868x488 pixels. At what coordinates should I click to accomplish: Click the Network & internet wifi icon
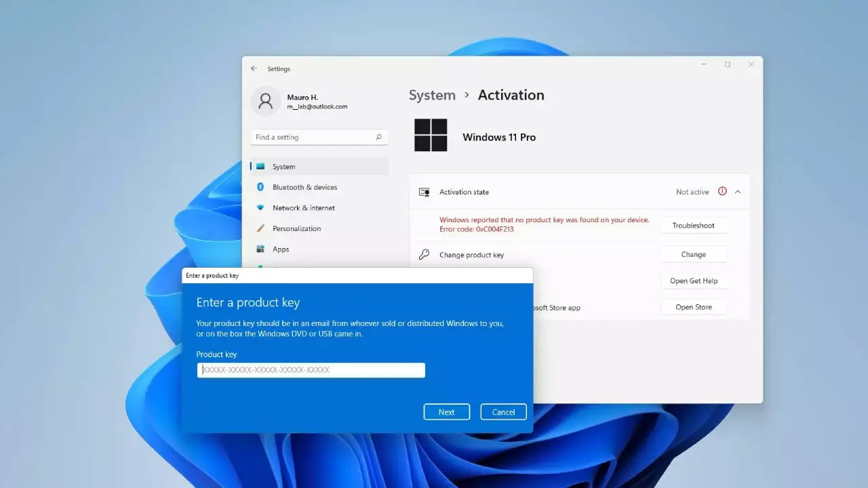coord(260,208)
